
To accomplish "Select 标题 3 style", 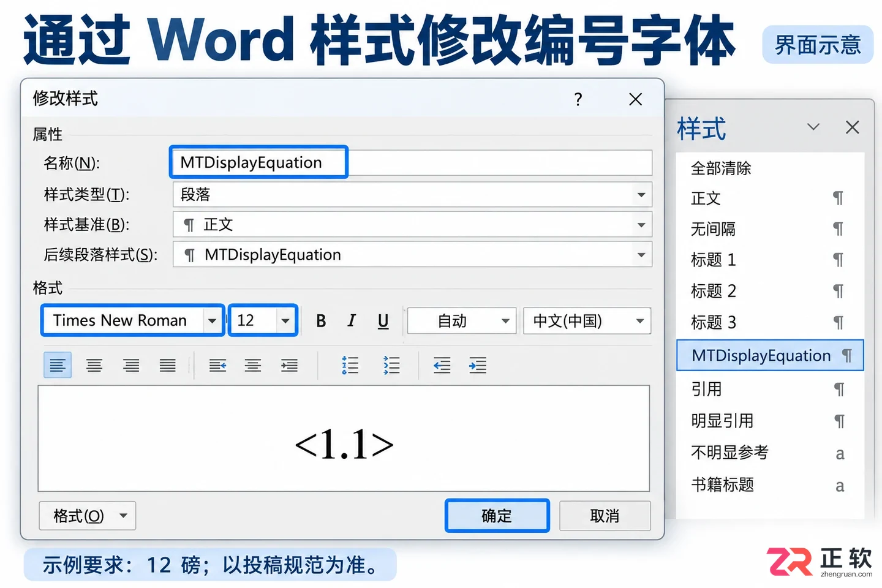I will coord(770,322).
